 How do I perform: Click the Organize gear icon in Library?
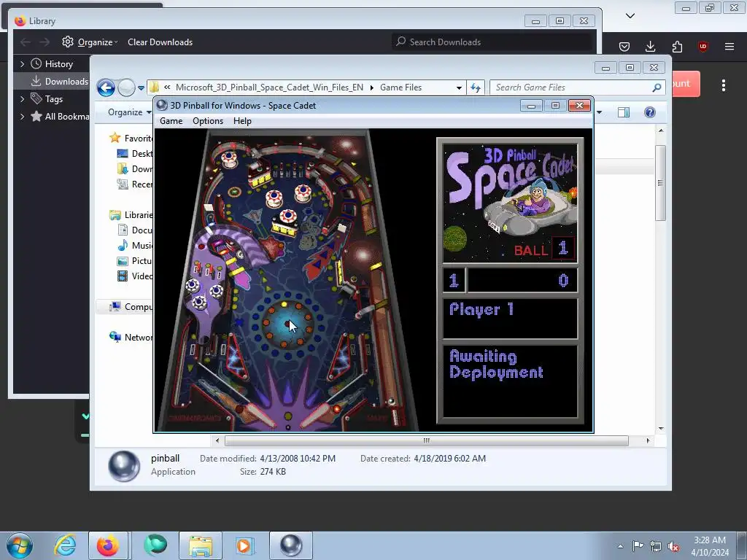pos(68,42)
